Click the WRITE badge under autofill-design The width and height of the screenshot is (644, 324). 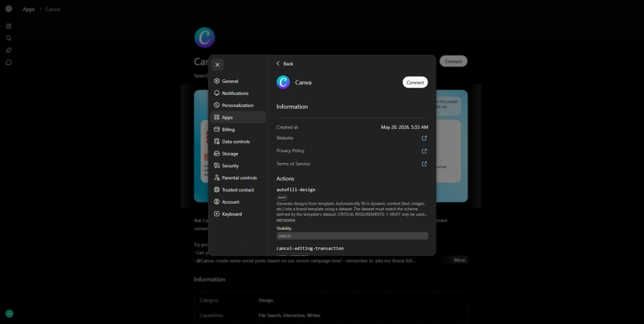coord(282,198)
